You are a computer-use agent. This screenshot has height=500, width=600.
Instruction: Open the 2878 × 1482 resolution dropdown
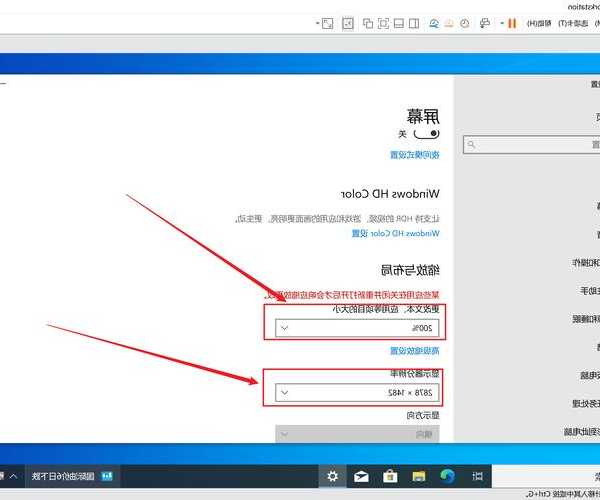pos(356,393)
